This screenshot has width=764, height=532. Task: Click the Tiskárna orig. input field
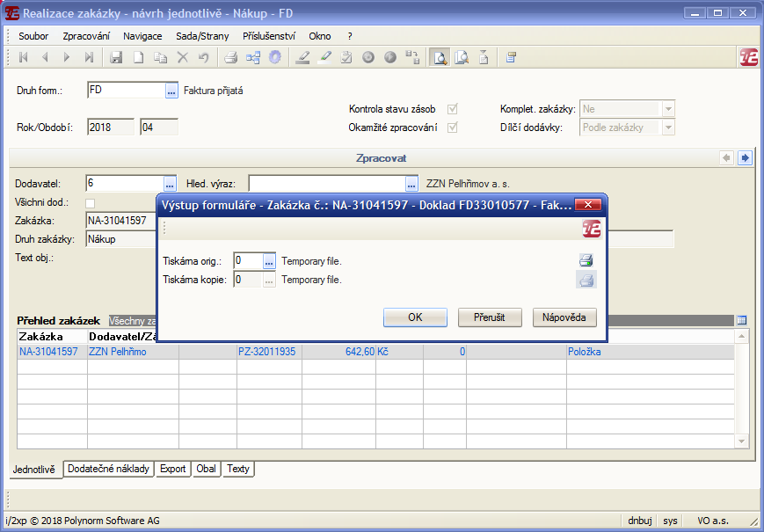coord(249,261)
